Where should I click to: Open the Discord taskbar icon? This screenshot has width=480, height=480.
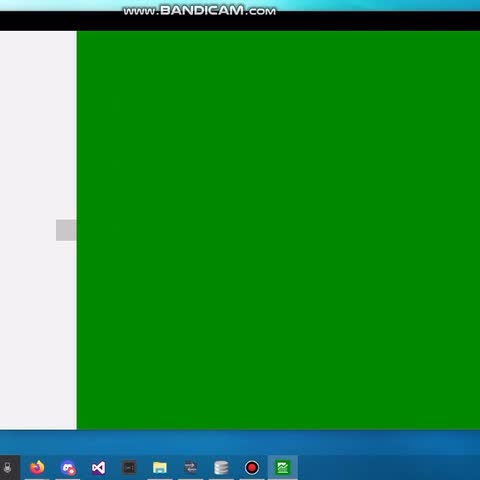coord(68,468)
